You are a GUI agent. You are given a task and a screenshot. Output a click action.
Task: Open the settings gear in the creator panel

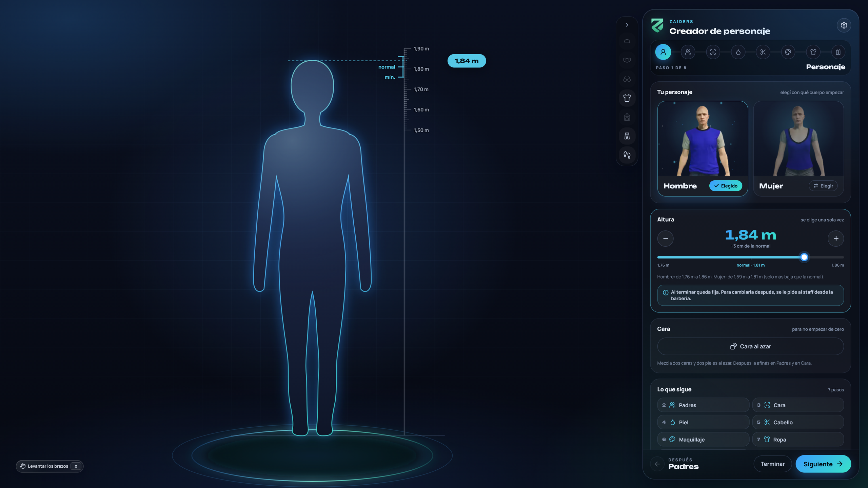844,25
